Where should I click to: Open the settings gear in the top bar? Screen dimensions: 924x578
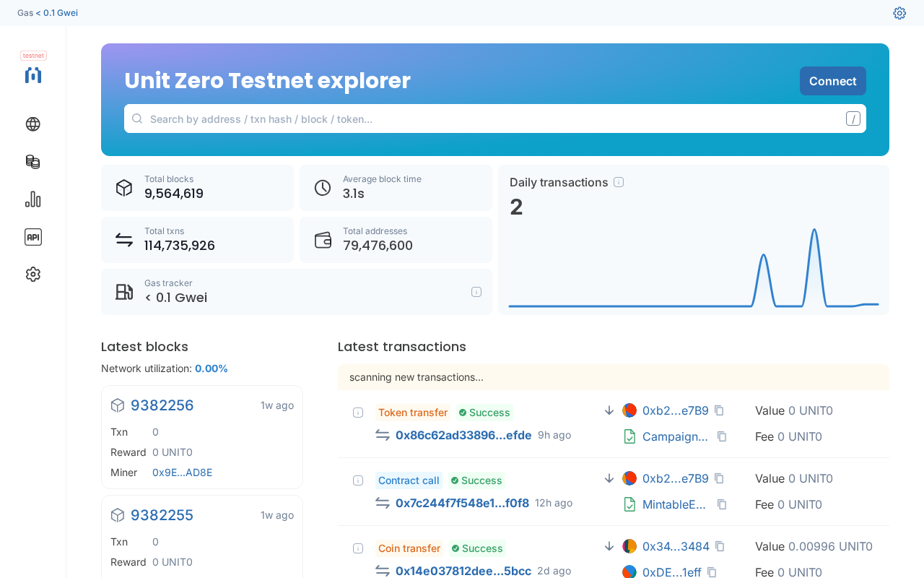899,13
